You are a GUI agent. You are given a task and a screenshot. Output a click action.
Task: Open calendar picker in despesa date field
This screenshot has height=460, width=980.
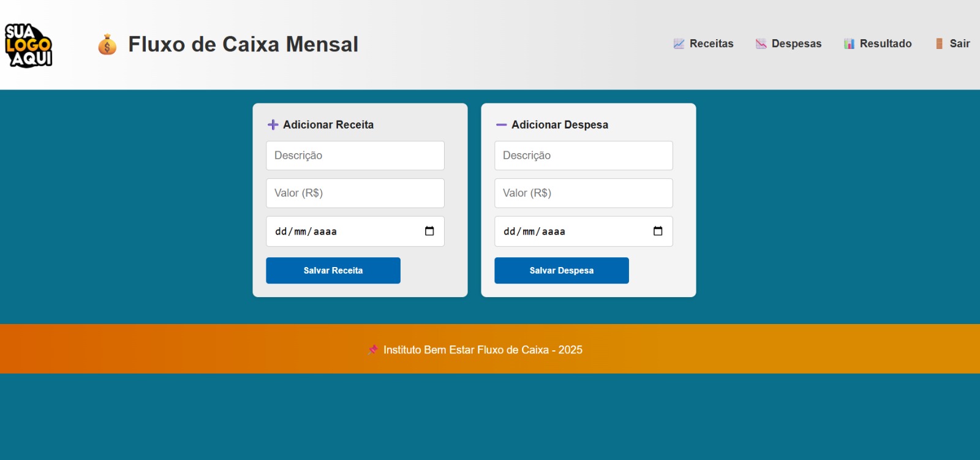(x=658, y=231)
